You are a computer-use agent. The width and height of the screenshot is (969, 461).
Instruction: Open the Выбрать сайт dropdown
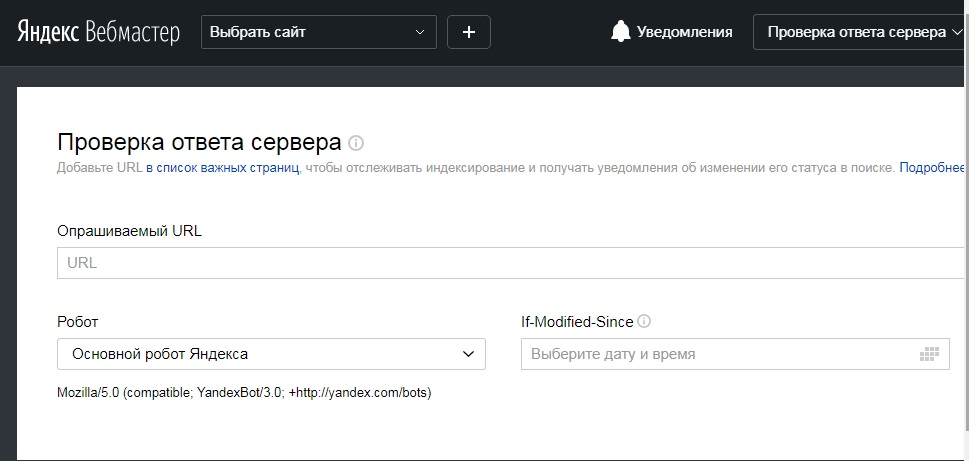tap(319, 32)
